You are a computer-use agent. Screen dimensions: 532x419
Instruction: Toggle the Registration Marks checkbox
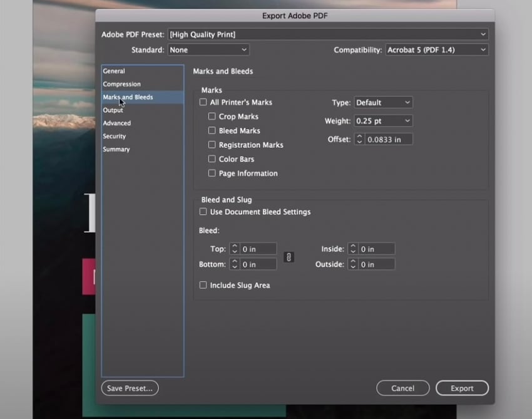point(212,145)
